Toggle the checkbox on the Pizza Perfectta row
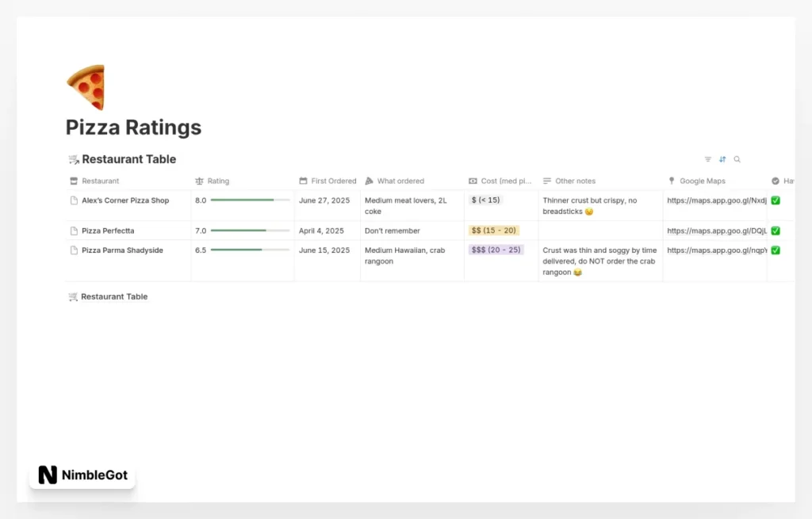Screen dimensions: 812x519 tap(774, 231)
